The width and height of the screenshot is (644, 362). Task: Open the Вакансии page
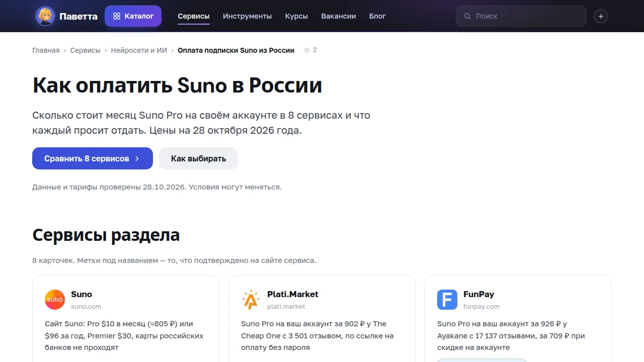[339, 16]
